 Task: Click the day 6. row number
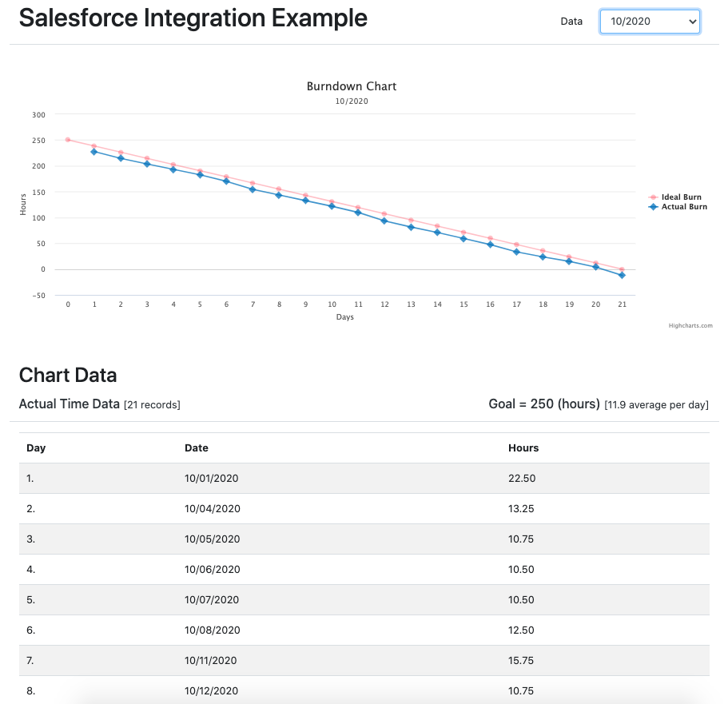[x=30, y=630]
